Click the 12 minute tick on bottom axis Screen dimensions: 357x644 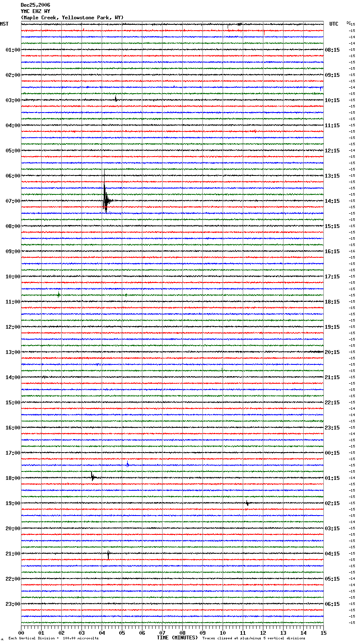pyautogui.click(x=263, y=633)
